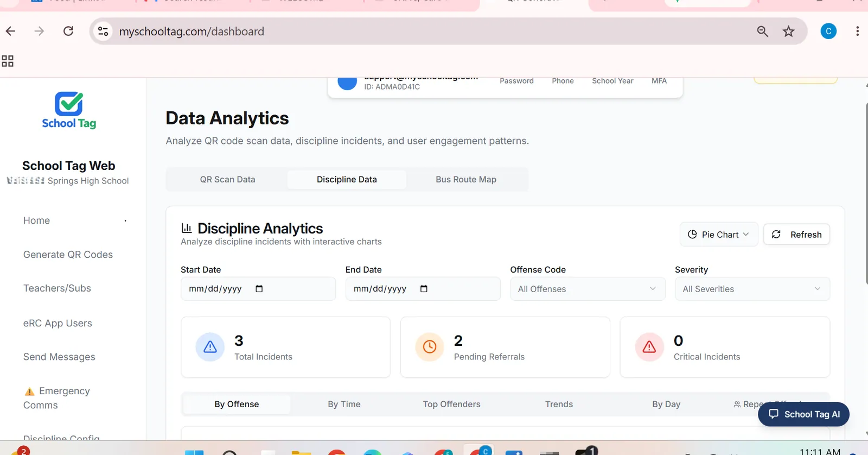The image size is (868, 455).
Task: Click the zoom magnifier icon in address bar
Action: click(x=762, y=31)
